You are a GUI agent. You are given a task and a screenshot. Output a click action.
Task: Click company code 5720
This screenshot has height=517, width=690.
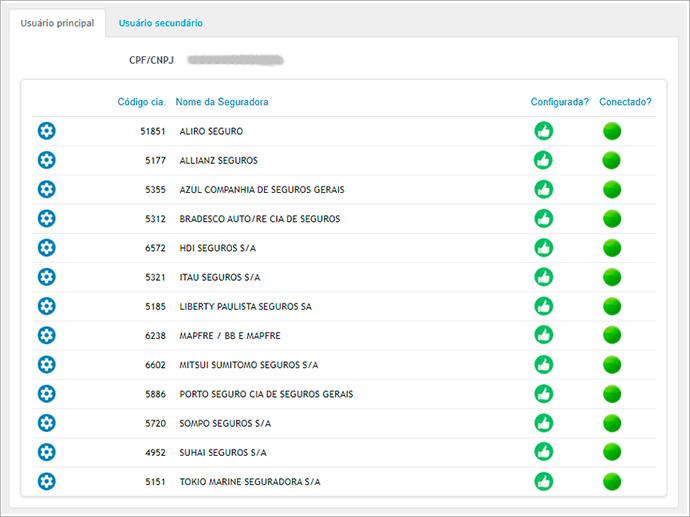pyautogui.click(x=155, y=423)
